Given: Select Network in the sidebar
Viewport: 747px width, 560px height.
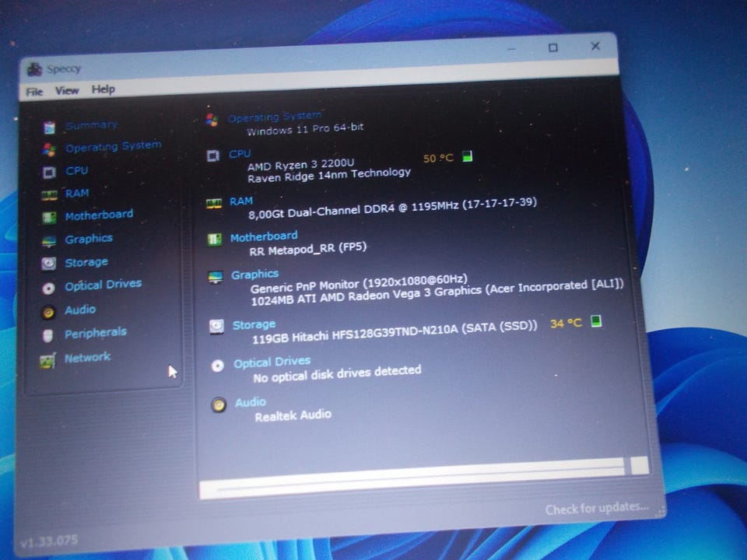Looking at the screenshot, I should (88, 357).
